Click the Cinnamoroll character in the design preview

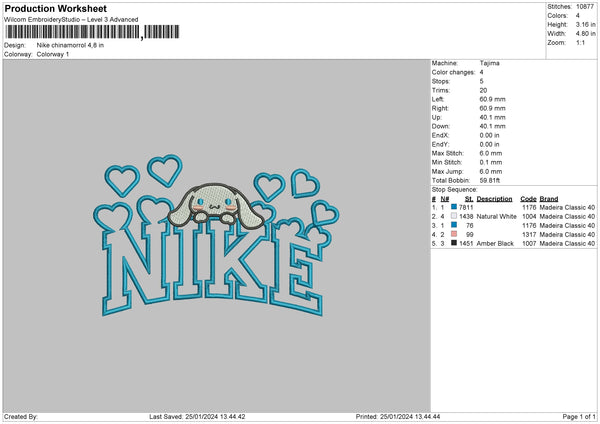[x=215, y=205]
